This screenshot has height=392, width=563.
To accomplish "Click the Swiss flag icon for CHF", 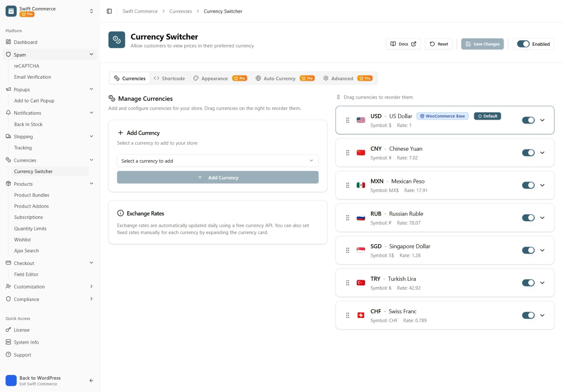I will (361, 315).
